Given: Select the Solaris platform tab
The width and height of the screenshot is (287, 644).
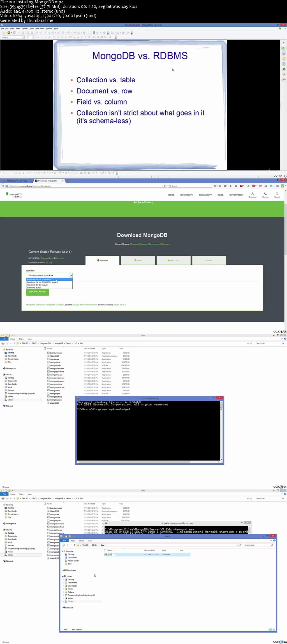Looking at the screenshot, I should pos(209,261).
